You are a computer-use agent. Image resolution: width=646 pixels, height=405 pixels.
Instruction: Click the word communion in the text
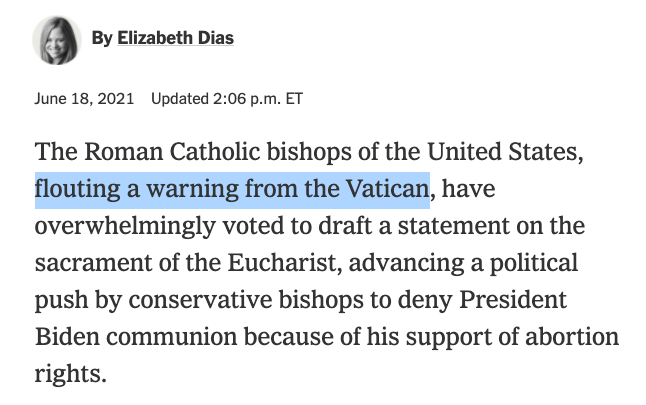[171, 337]
